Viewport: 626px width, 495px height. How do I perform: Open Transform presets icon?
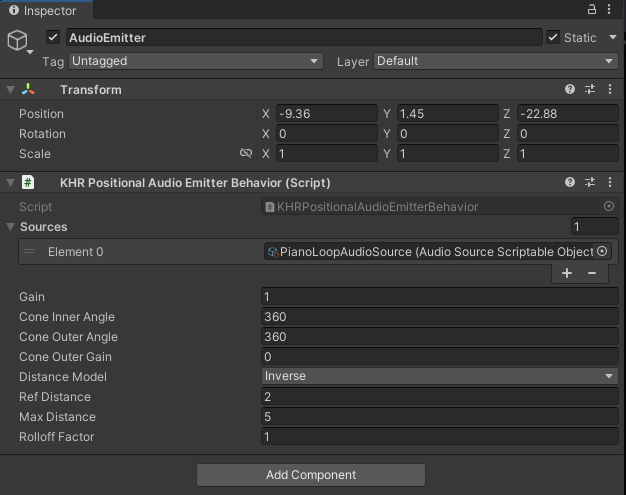coord(590,90)
